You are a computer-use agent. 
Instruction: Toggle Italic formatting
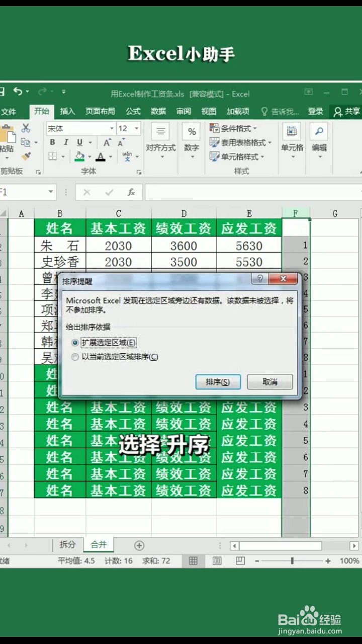coord(66,142)
